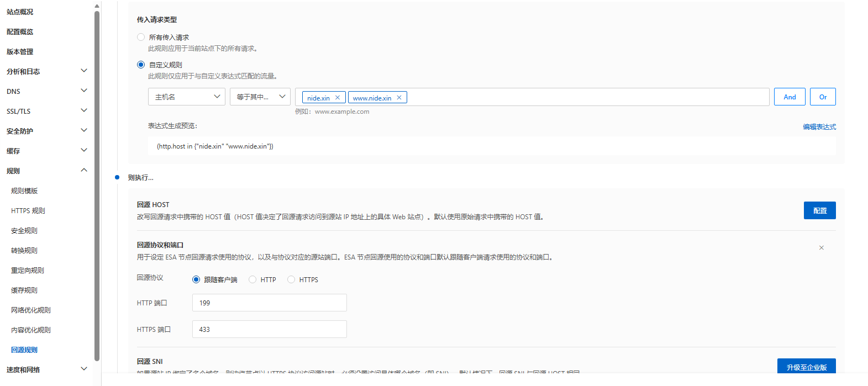Viewport: 868px width, 386px height.
Task: Choose HTTPS as the origin protocol
Action: pyautogui.click(x=291, y=279)
